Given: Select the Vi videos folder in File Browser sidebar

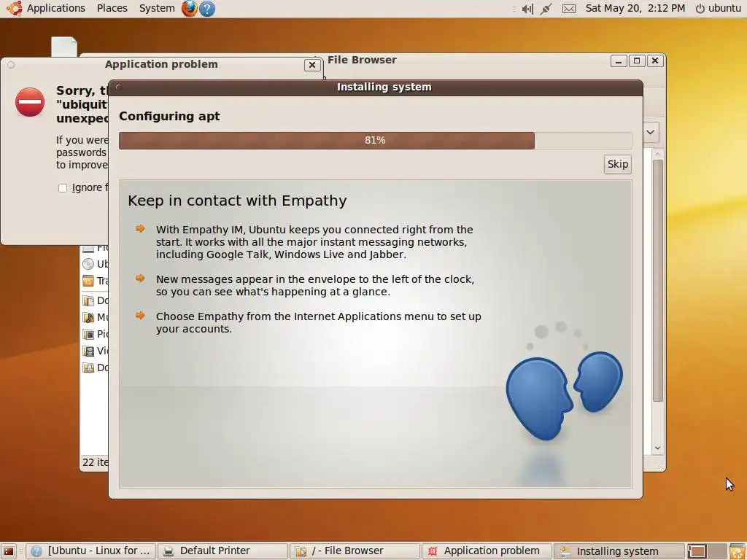Looking at the screenshot, I should pyautogui.click(x=95, y=351).
